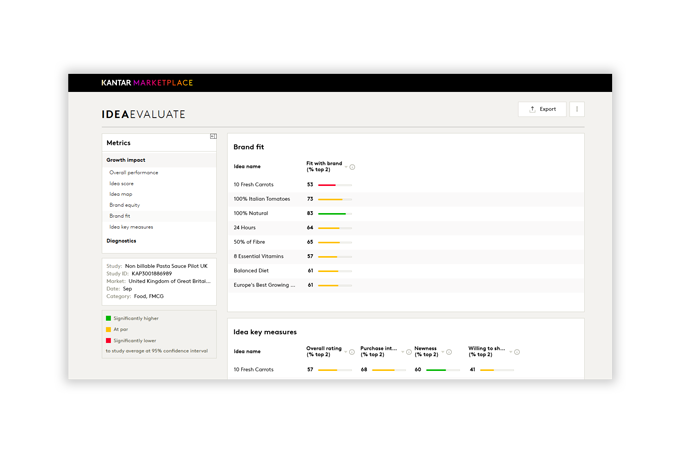The width and height of the screenshot is (680, 453).
Task: Click the green Significantly higher legend swatch
Action: click(x=108, y=318)
